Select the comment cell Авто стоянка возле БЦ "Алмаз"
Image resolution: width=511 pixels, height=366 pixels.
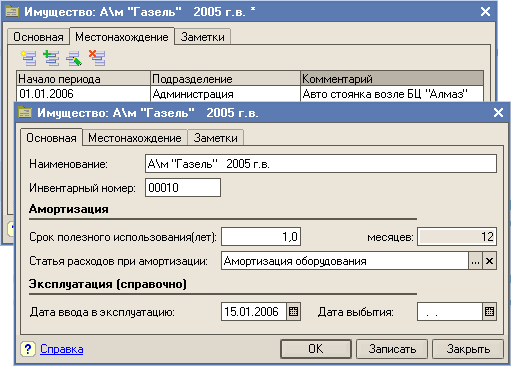(392, 94)
